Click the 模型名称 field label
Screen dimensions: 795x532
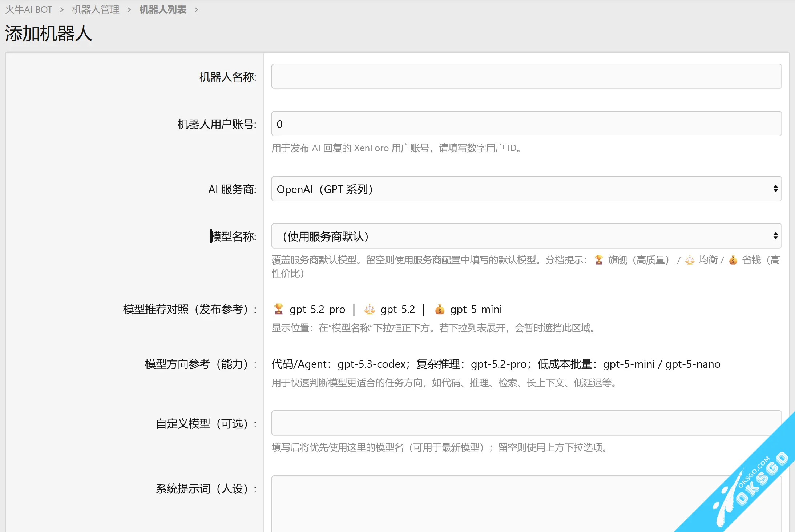pyautogui.click(x=233, y=236)
